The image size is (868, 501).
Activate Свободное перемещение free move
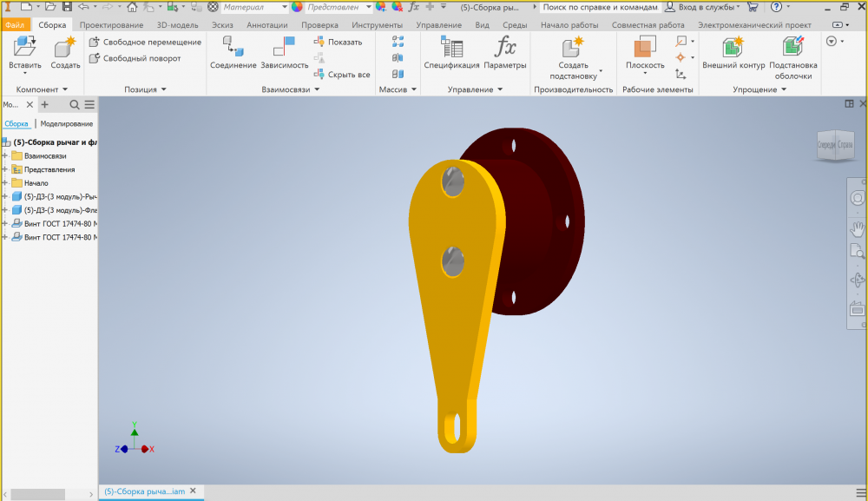tap(145, 42)
